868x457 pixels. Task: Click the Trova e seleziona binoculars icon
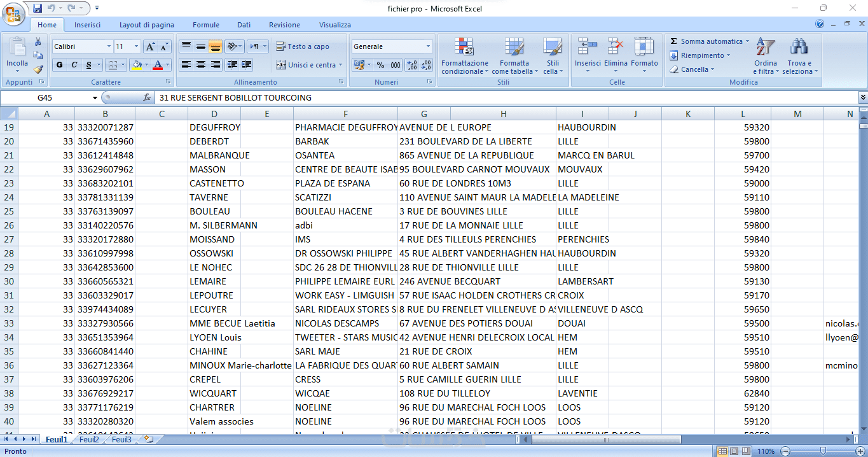(x=799, y=47)
